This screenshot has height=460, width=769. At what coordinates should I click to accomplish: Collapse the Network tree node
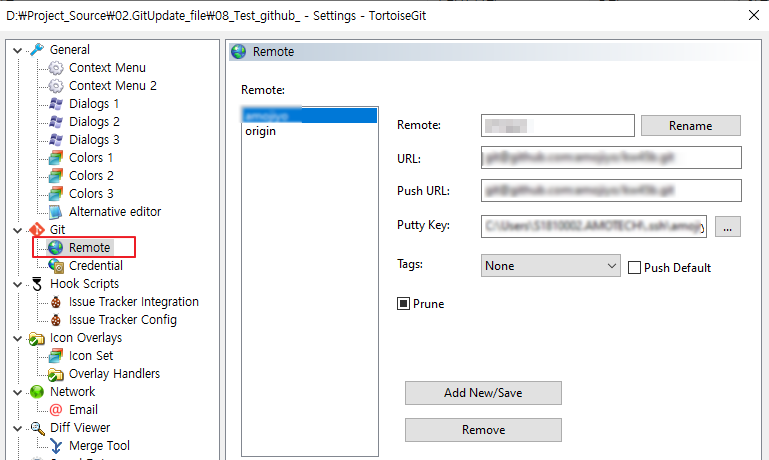pos(18,392)
